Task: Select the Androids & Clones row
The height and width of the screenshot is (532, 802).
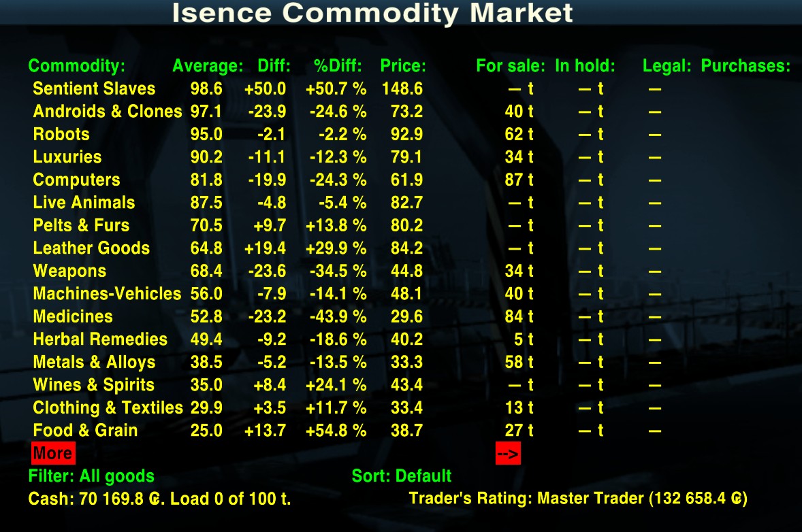Action: (108, 112)
